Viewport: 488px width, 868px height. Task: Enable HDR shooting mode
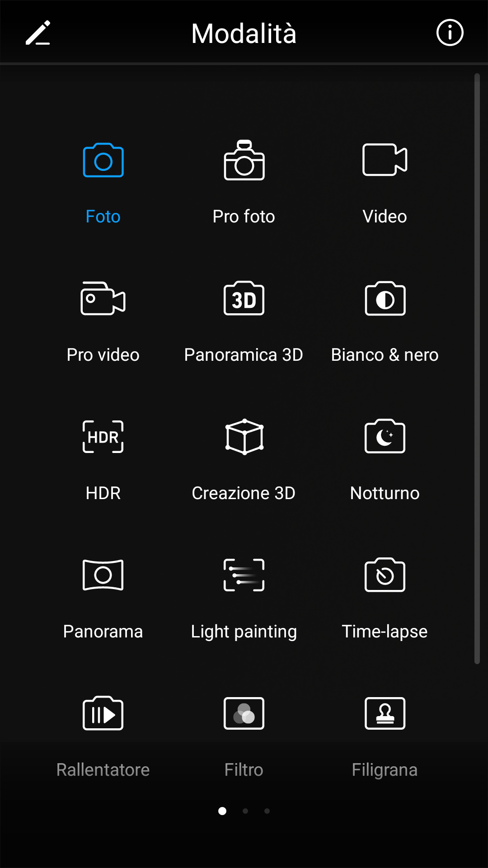click(x=103, y=437)
